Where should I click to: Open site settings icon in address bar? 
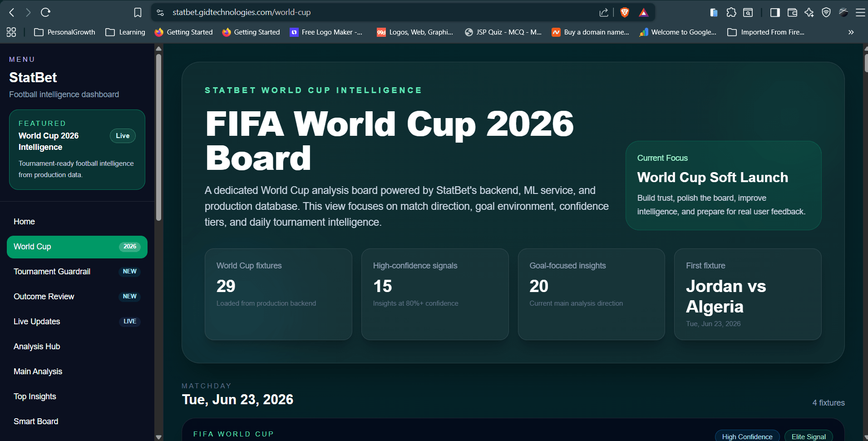160,12
